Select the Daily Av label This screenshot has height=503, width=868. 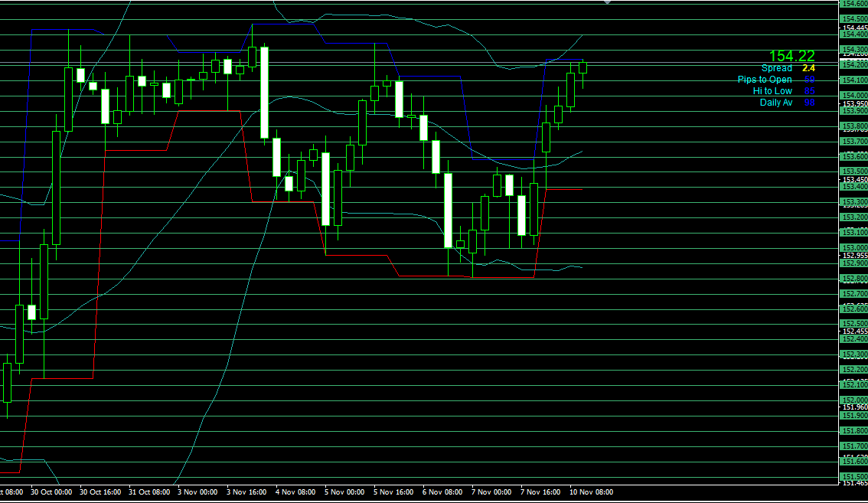point(776,103)
